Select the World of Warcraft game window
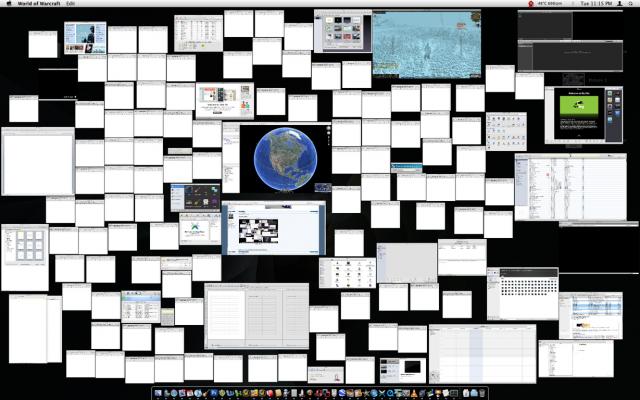 [427, 44]
